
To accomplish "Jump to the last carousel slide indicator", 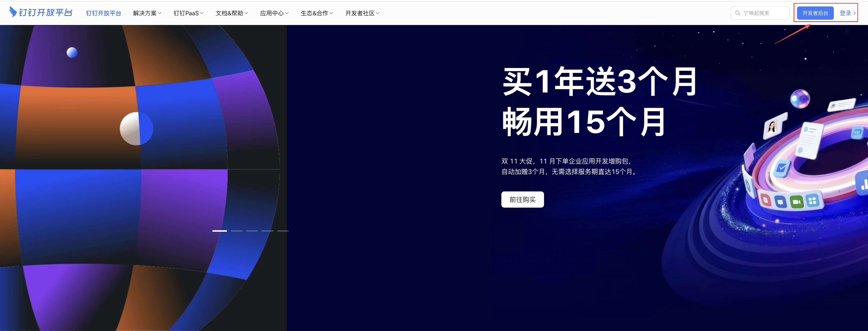I will 283,231.
